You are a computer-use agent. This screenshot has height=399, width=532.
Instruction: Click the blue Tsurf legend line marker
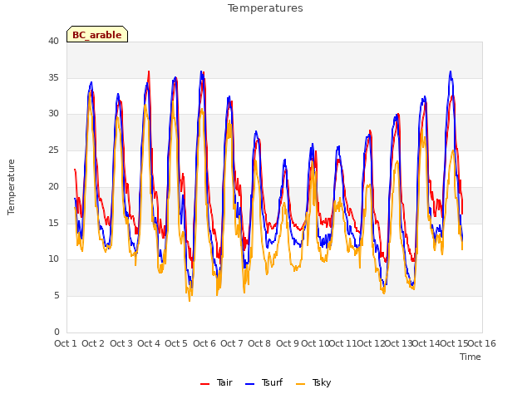click(249, 384)
